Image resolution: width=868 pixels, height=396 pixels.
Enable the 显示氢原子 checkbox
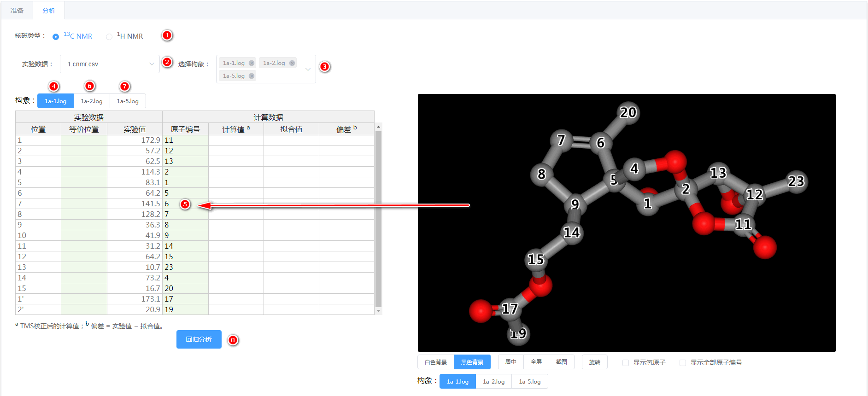click(626, 363)
